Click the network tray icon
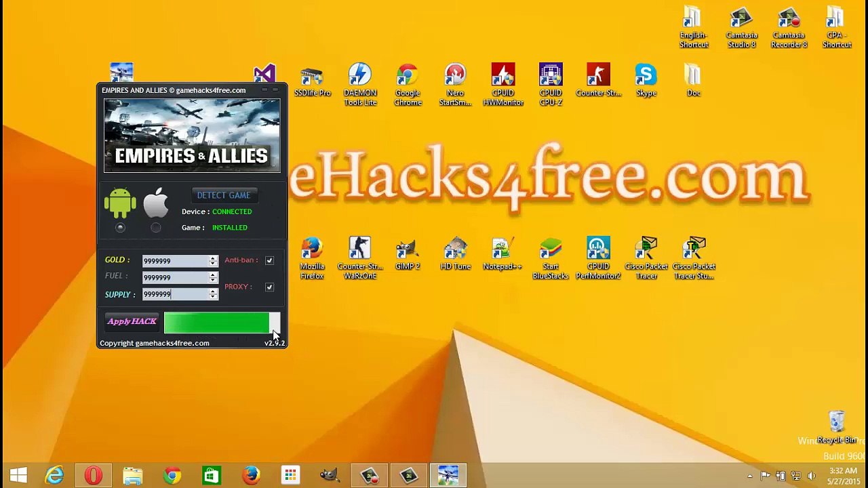The image size is (868, 488). [796, 476]
